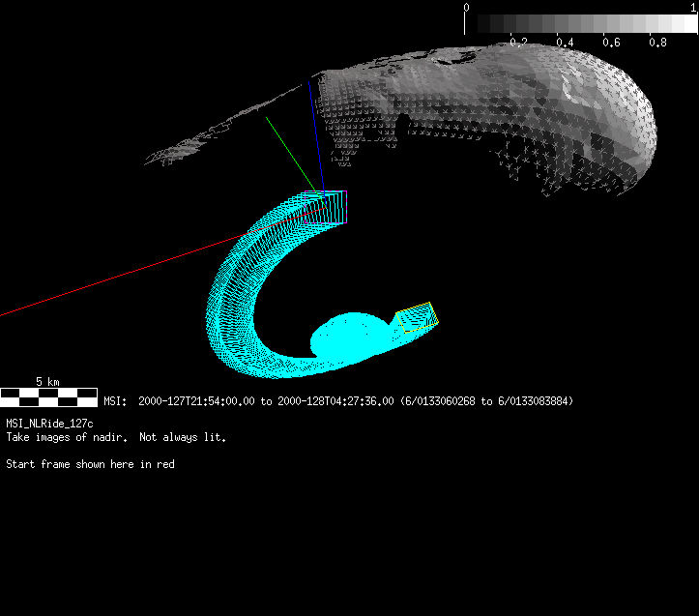
Task: Click the solid cyan circular footprint blob
Action: click(x=350, y=337)
